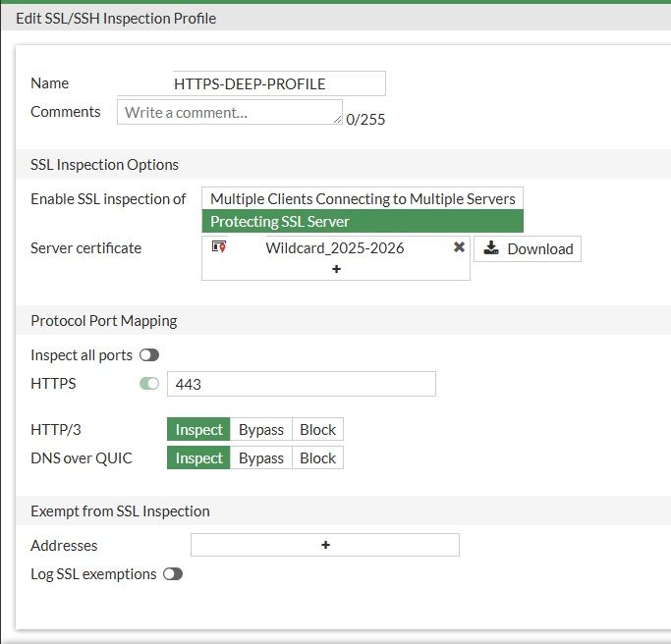Turn on Log SSL exemptions

[173, 574]
